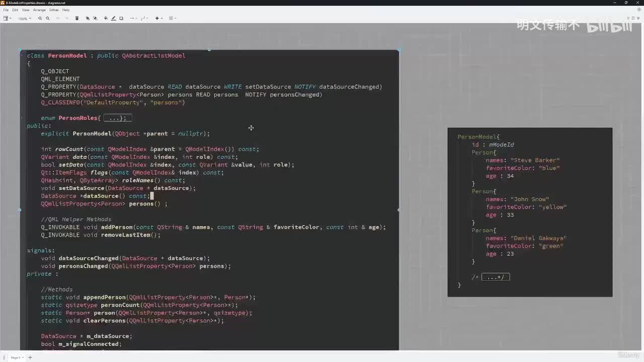Click the name "John Snow"

click(x=530, y=200)
